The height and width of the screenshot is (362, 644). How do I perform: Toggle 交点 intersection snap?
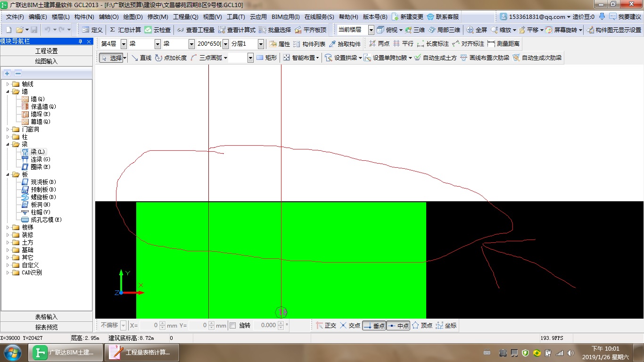[x=350, y=326]
